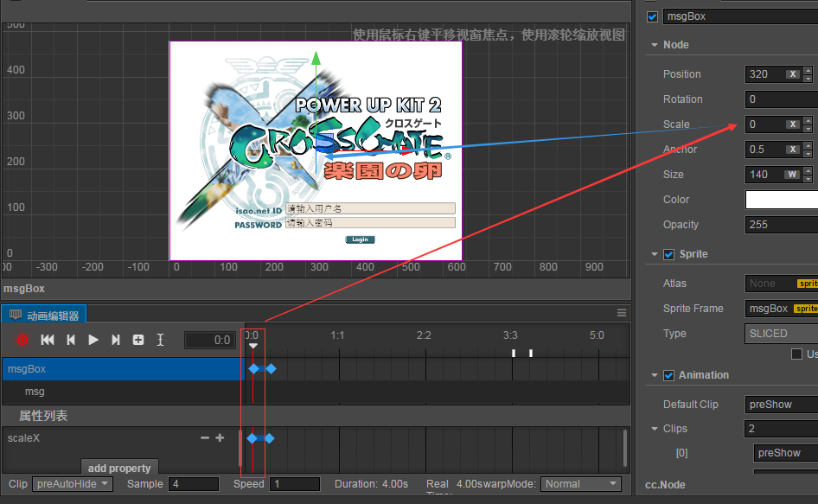
Task: Open the wrapMode Normal dropdown
Action: point(580,484)
